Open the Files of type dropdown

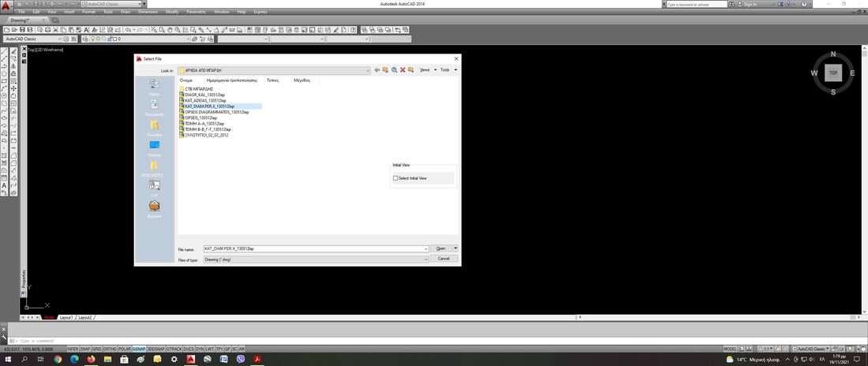click(x=425, y=259)
